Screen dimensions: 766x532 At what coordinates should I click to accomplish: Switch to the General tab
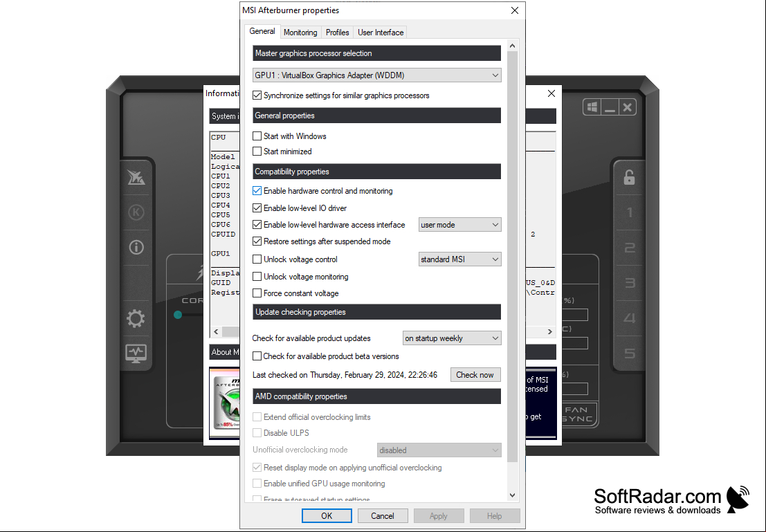[262, 31]
